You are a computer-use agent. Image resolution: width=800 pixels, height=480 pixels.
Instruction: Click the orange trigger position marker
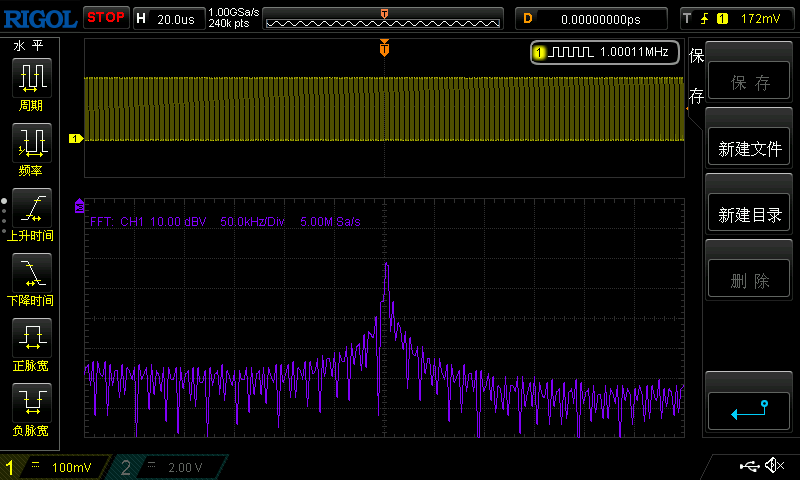(x=384, y=49)
